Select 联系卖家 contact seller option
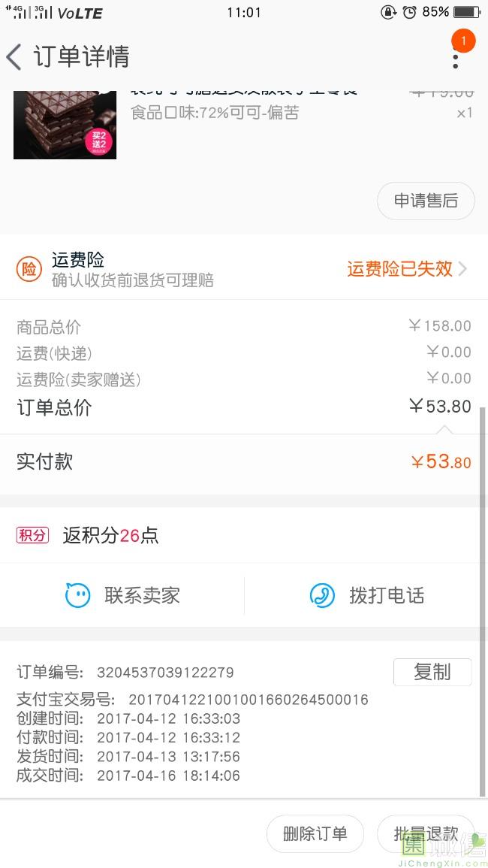The image size is (488, 868). coord(122,596)
